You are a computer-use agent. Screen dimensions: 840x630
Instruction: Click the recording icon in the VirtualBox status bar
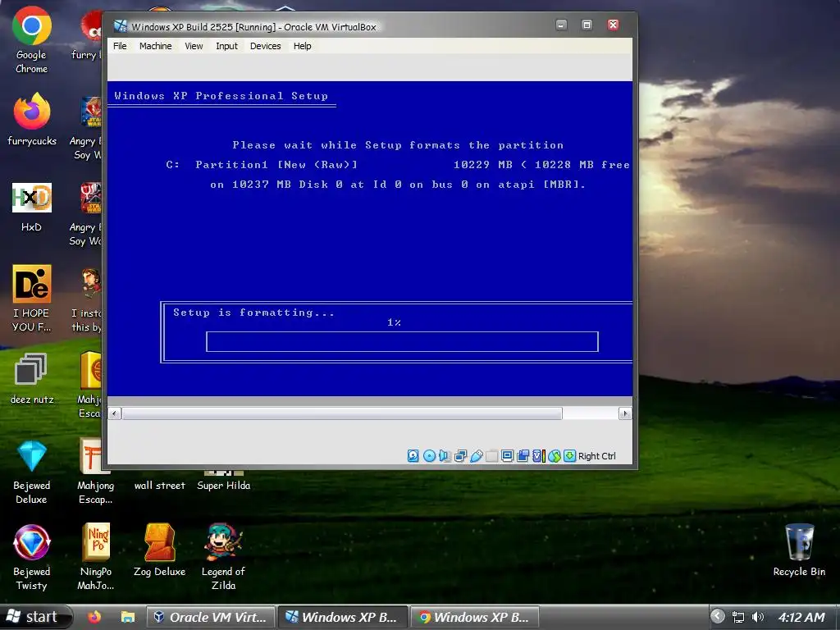pyautogui.click(x=523, y=456)
